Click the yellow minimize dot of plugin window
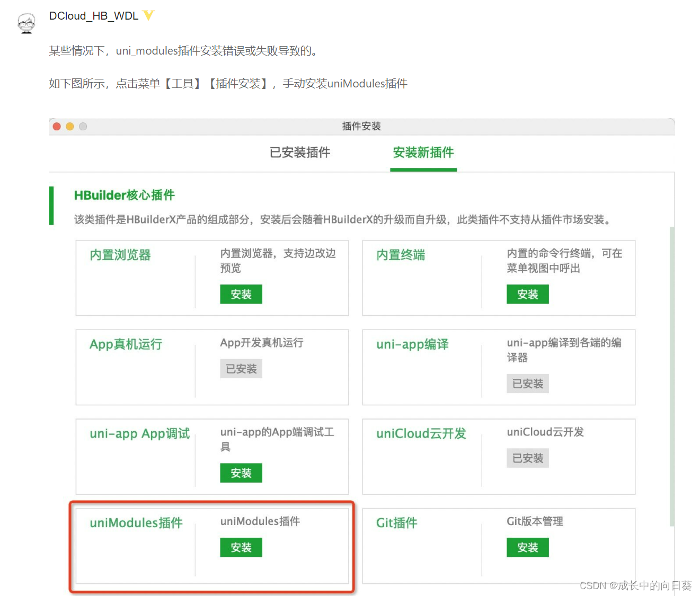 pos(70,126)
